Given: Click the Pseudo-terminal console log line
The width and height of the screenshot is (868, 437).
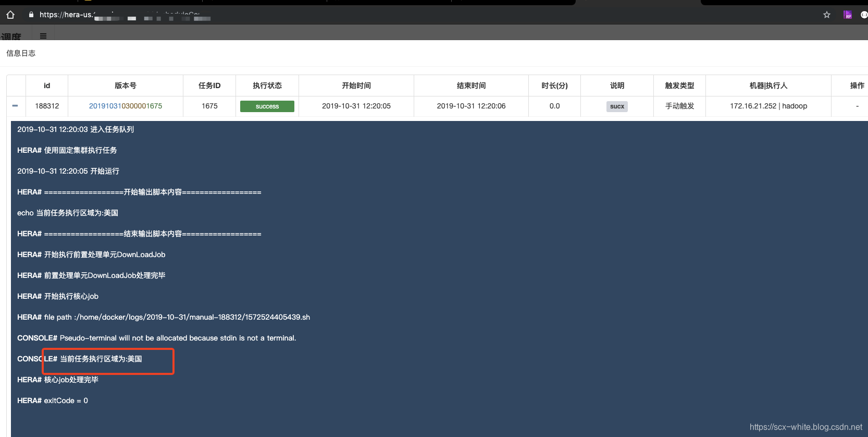Looking at the screenshot, I should coord(157,338).
